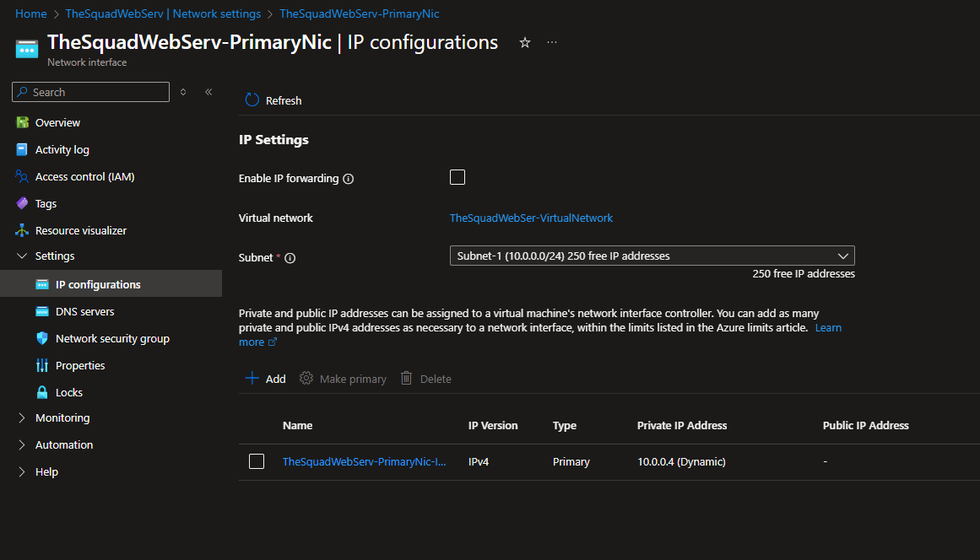This screenshot has height=560, width=980.
Task: Open Network security group settings
Action: [x=112, y=338]
